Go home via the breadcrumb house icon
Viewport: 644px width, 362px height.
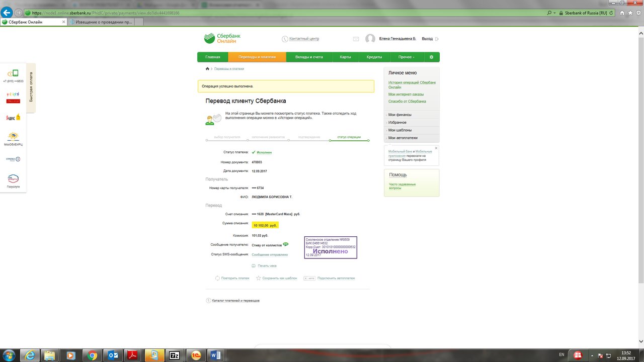[207, 68]
